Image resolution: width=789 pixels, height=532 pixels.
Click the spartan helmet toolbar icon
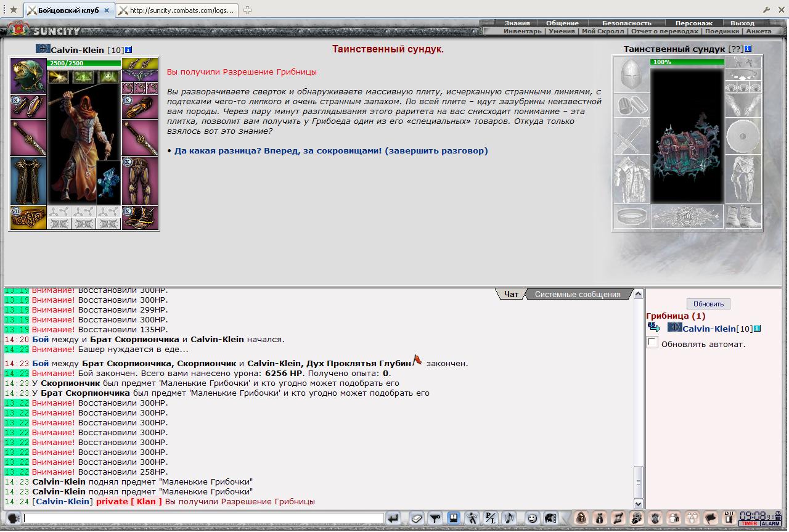550,518
